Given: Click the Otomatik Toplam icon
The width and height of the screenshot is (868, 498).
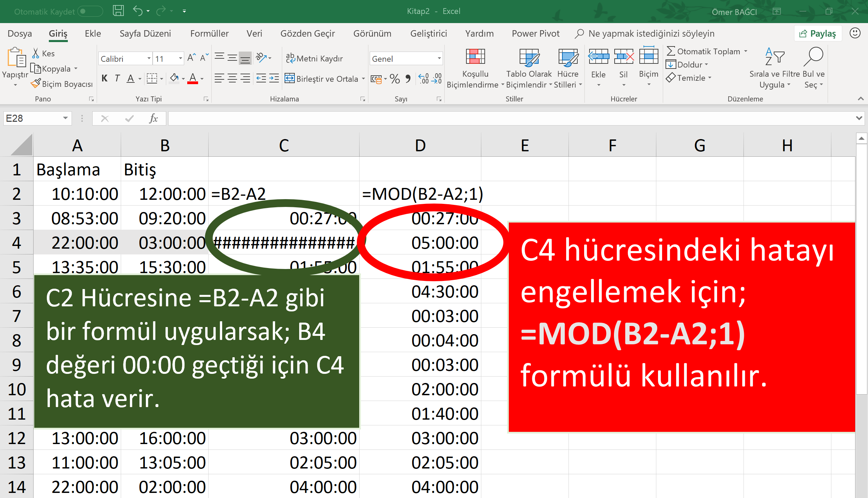Looking at the screenshot, I should pos(671,51).
